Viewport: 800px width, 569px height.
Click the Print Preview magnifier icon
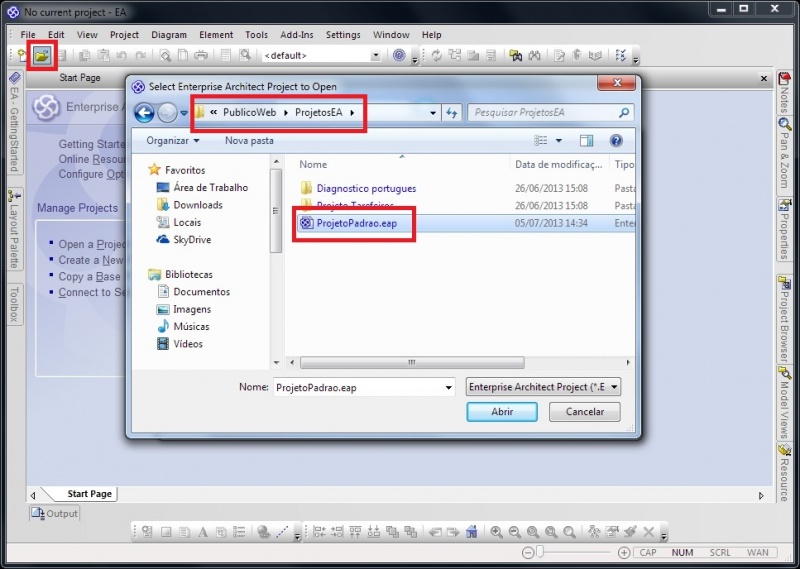165,55
